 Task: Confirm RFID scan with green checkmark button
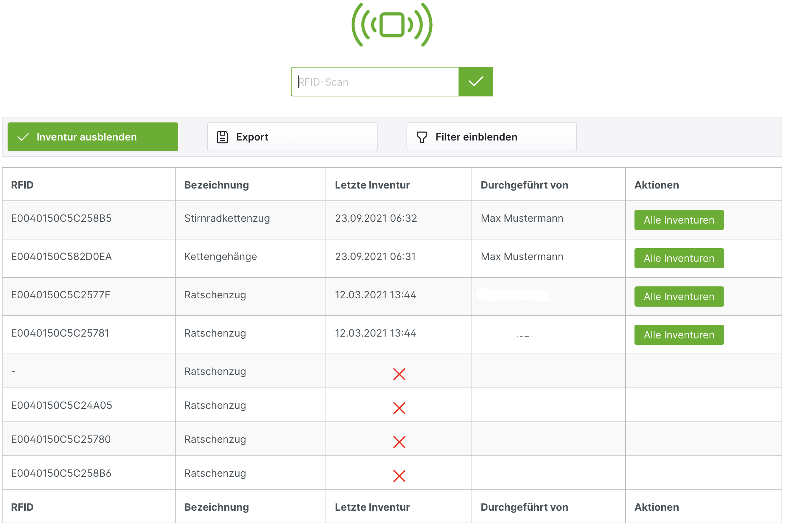click(476, 82)
